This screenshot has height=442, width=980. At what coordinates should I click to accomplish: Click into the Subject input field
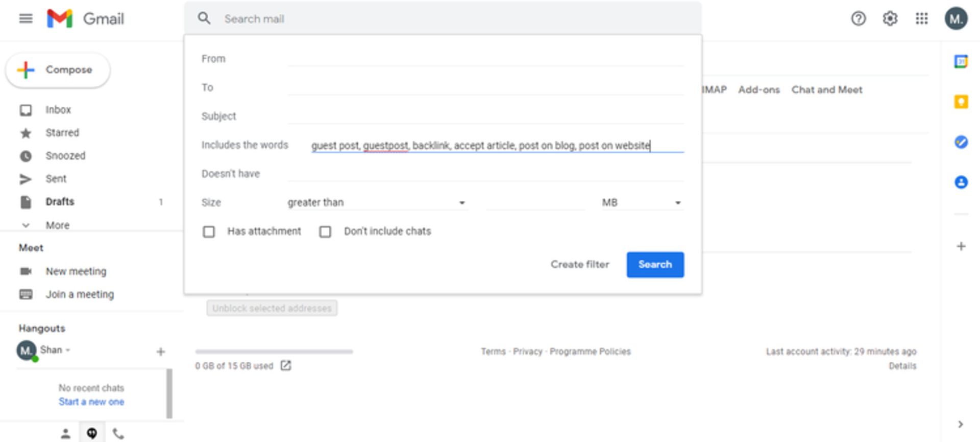[485, 117]
